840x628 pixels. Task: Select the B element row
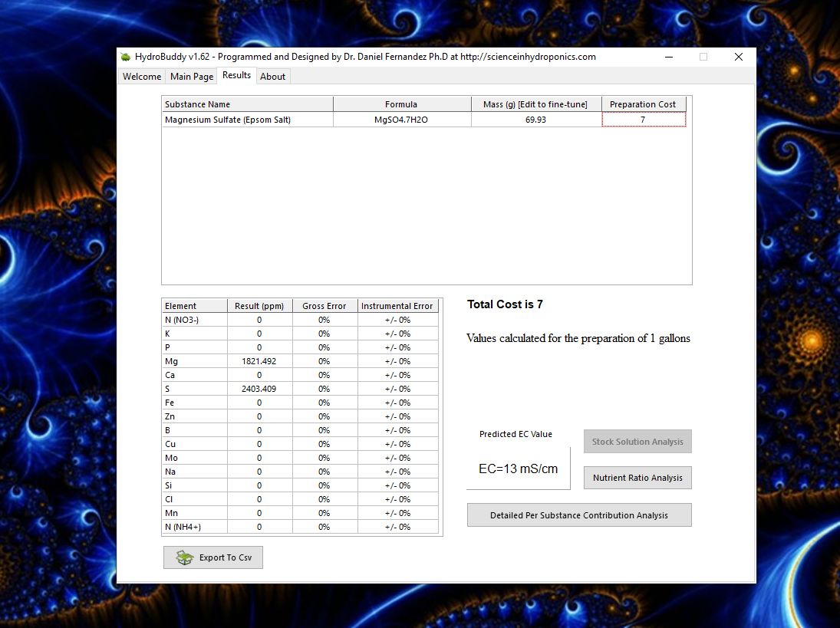pos(300,430)
